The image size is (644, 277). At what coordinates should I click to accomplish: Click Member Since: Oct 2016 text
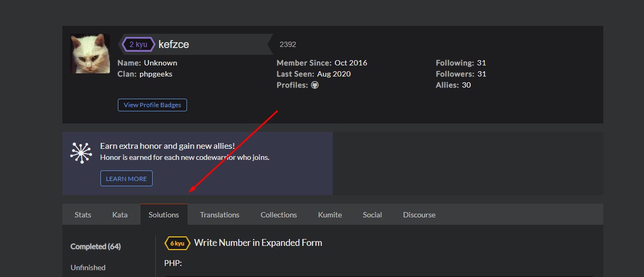pos(322,63)
